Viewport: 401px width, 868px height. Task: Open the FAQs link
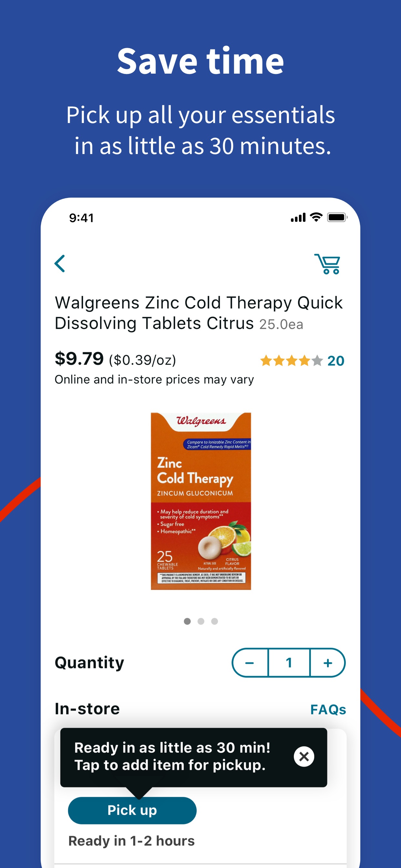(328, 710)
